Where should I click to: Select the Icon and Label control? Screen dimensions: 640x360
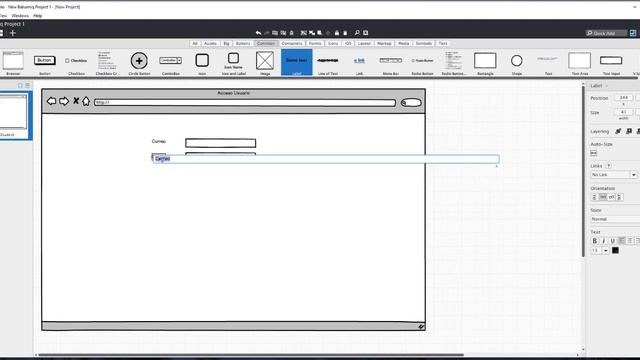point(233,63)
